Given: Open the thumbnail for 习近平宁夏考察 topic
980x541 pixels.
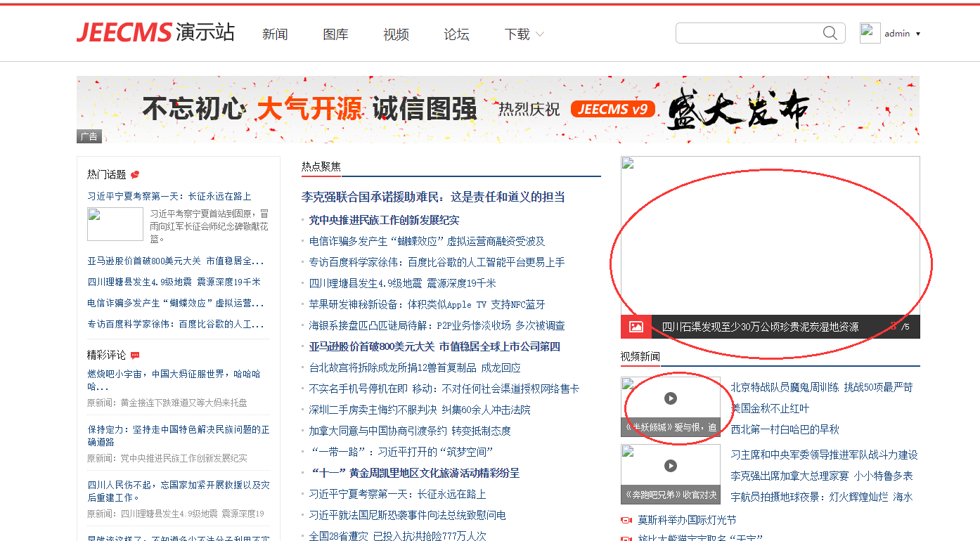Looking at the screenshot, I should tap(115, 224).
